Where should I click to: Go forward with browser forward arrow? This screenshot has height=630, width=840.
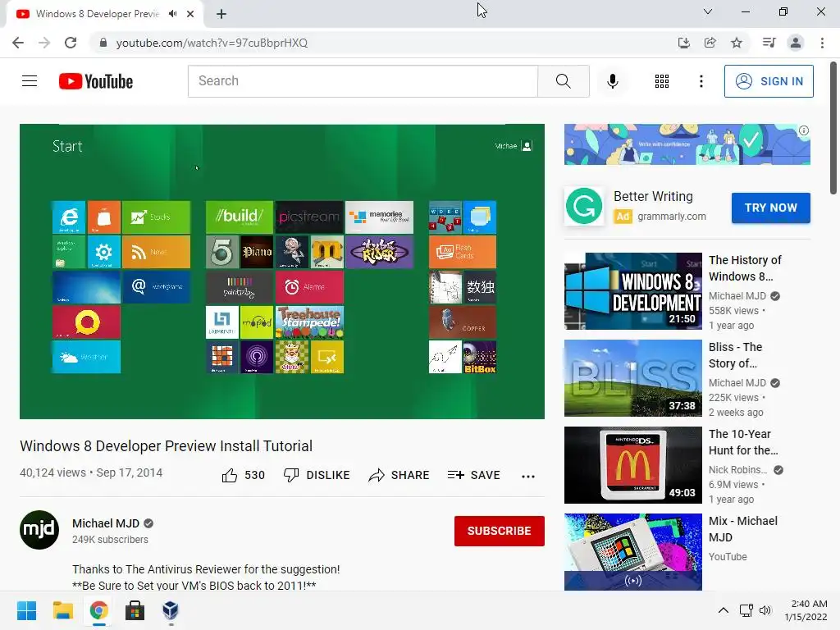[x=44, y=43]
